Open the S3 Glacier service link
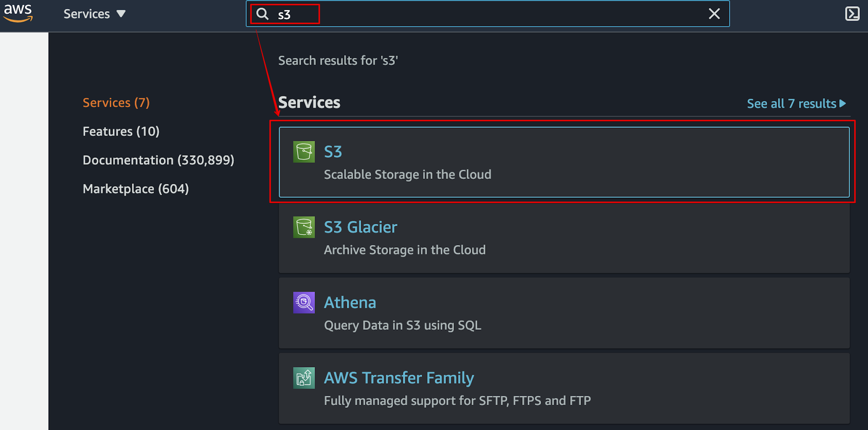The image size is (868, 430). coord(361,227)
